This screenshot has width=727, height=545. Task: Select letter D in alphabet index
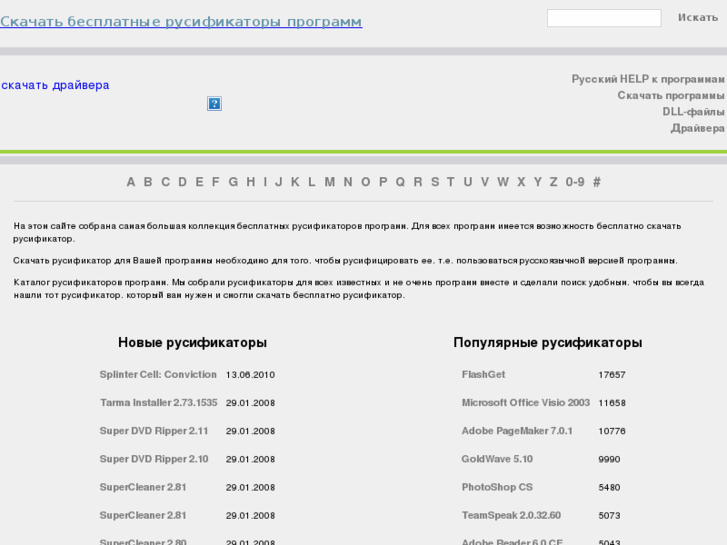click(183, 182)
